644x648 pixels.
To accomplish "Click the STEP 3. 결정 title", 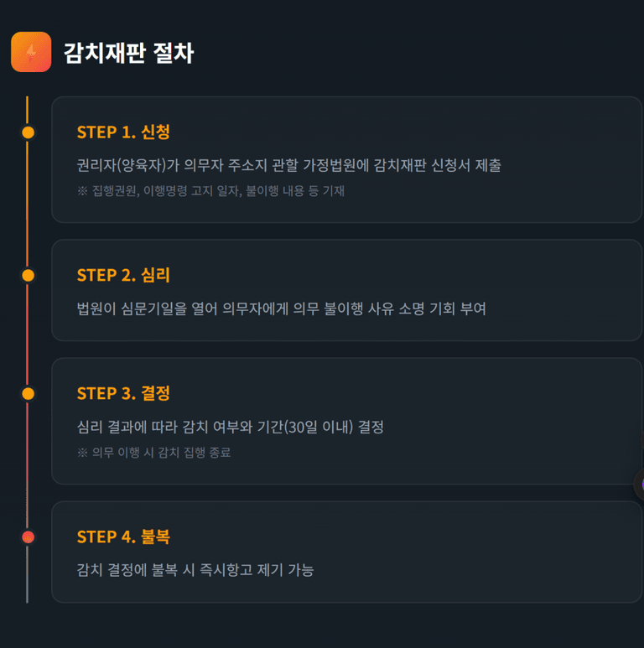I will (123, 393).
